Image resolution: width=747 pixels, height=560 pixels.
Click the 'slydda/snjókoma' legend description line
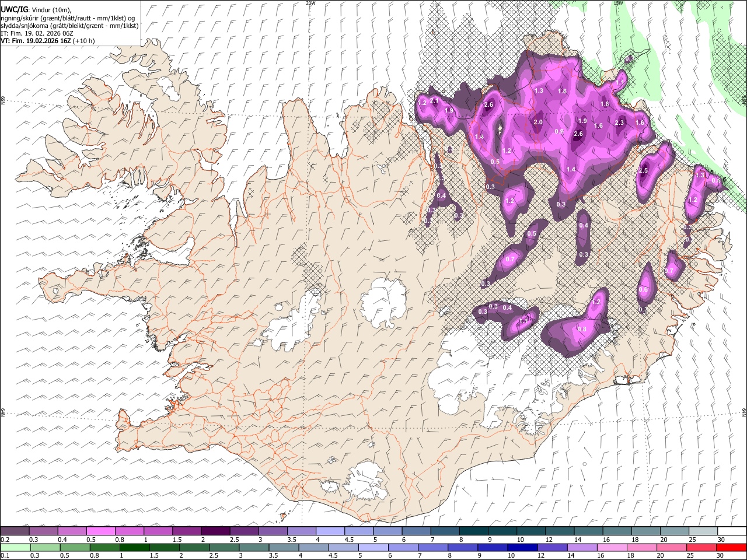pyautogui.click(x=69, y=26)
